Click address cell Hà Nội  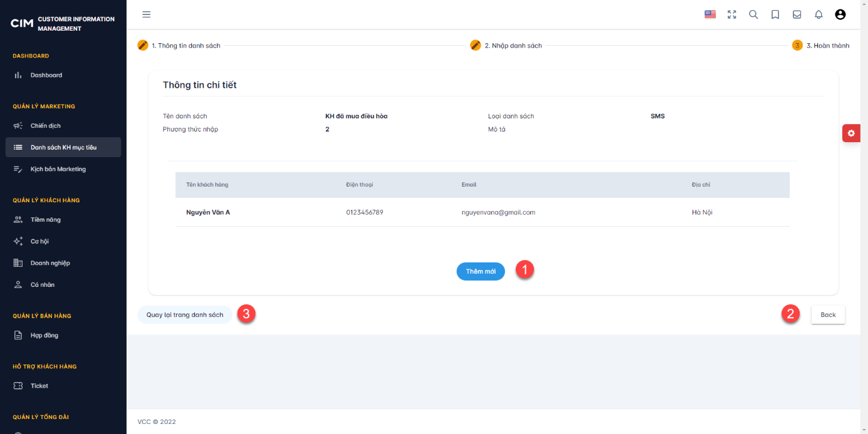tap(702, 212)
